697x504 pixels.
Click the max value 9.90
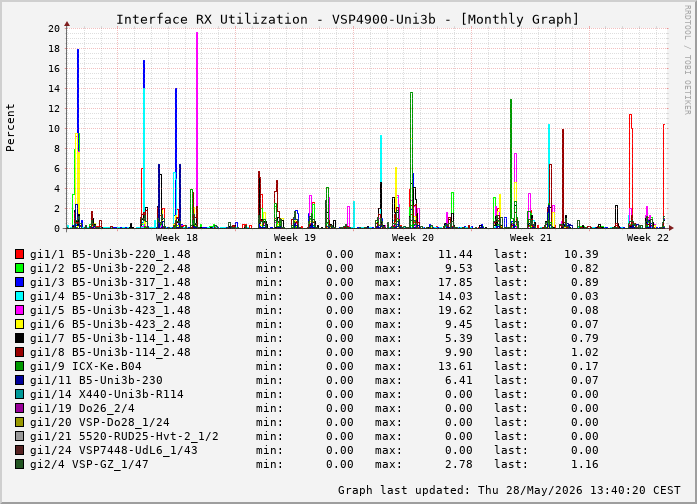point(459,352)
